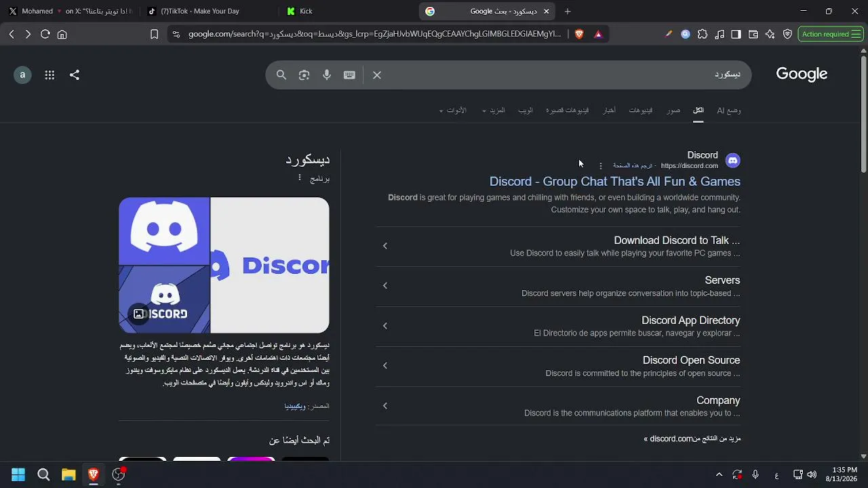
Task: Open the blue magnifier extension icon
Action: click(x=686, y=34)
